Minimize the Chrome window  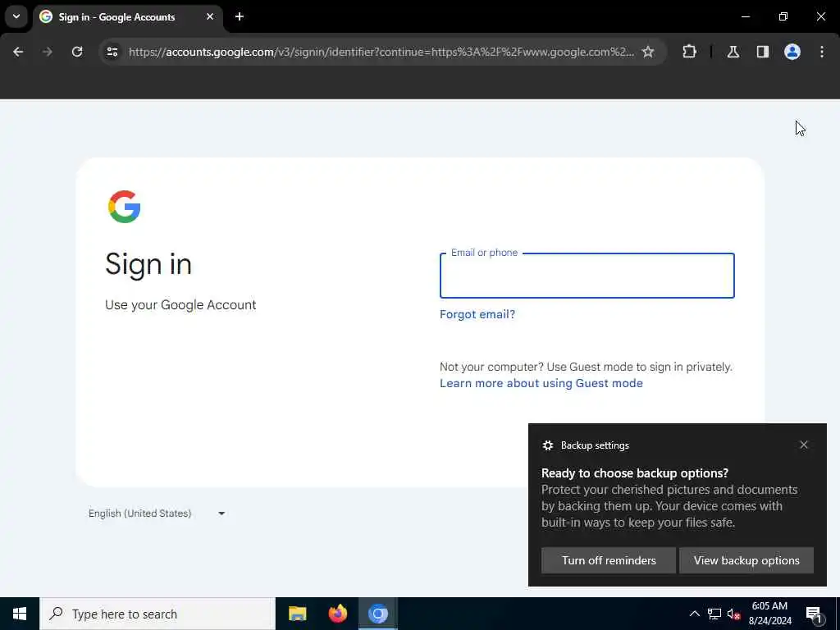coord(745,16)
